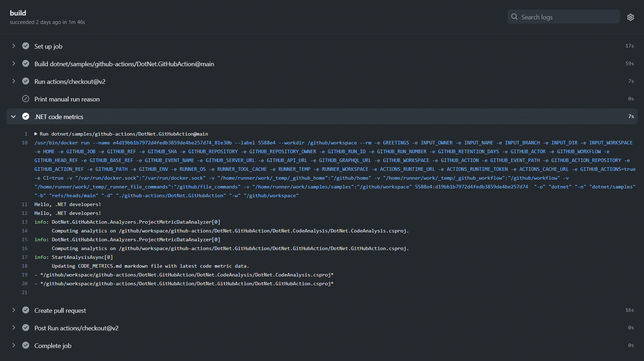The height and width of the screenshot is (361, 644).
Task: Click the search magnifier in Search logs
Action: (x=514, y=17)
